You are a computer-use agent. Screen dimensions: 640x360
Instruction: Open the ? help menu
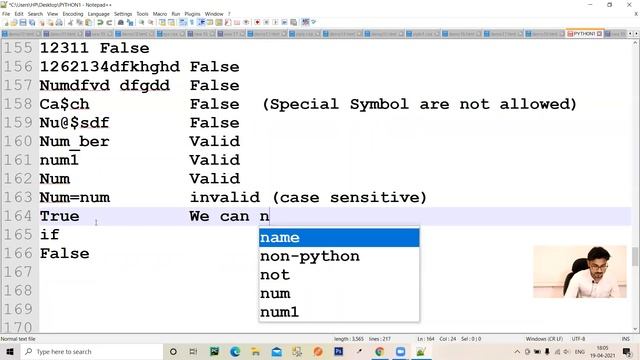pos(229,14)
